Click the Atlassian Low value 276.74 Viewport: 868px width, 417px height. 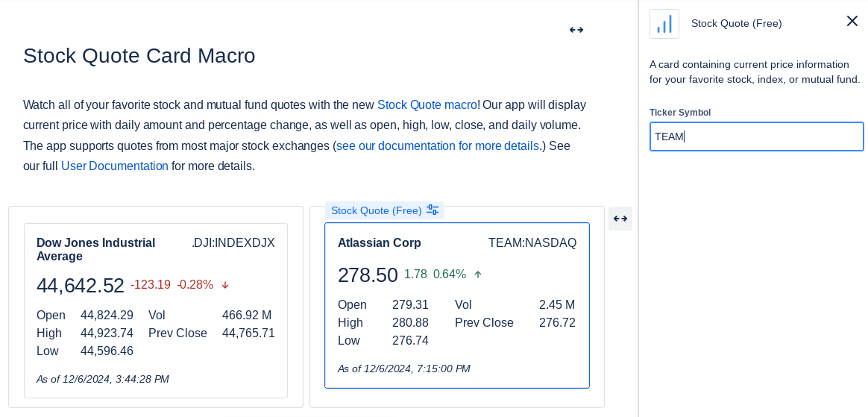point(410,340)
